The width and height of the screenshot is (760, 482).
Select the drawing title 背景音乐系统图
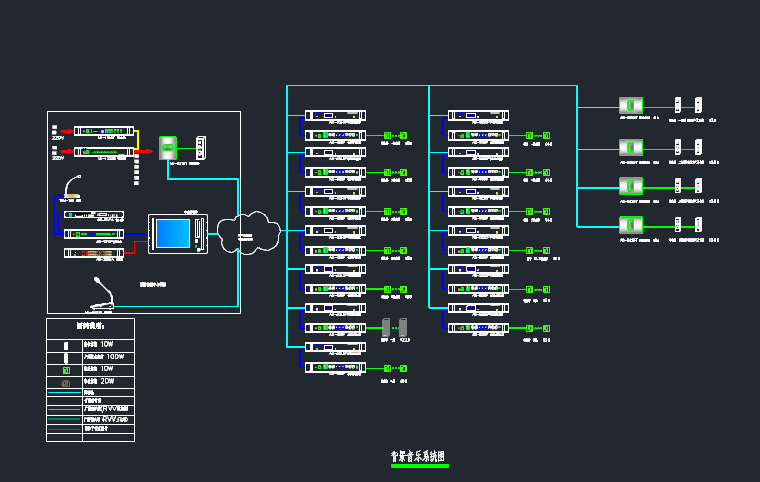click(419, 456)
